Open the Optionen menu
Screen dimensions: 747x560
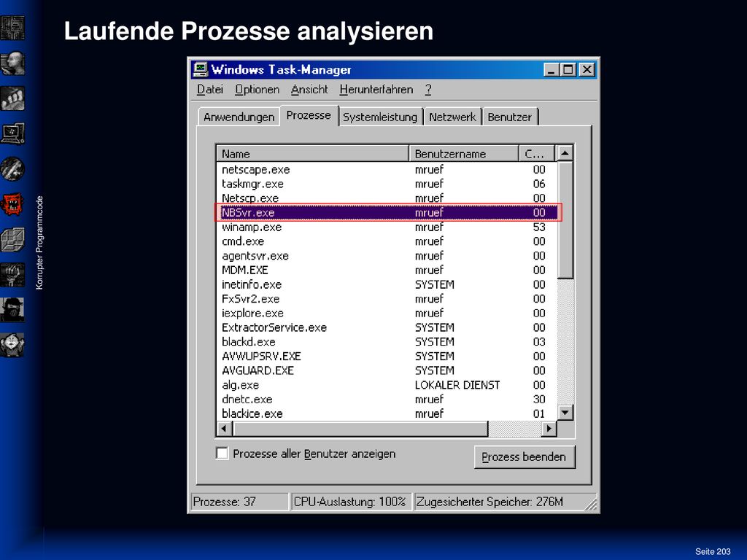click(258, 90)
